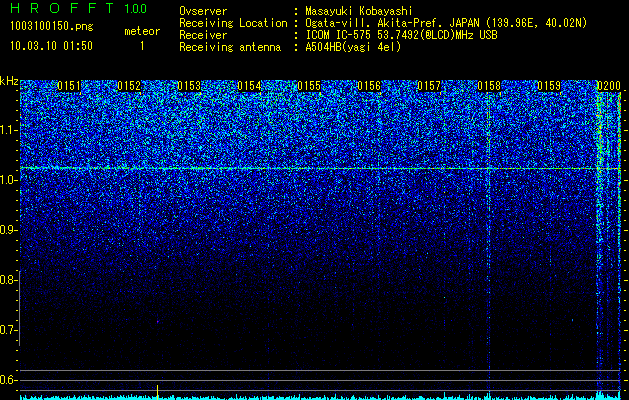Click the Receiving Location label
The image size is (629, 400).
[x=233, y=23]
